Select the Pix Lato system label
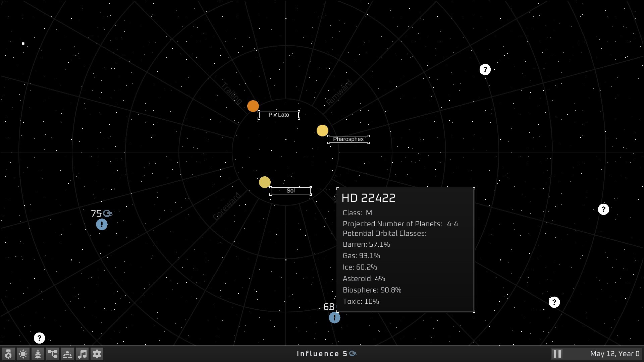The height and width of the screenshot is (362, 644). [279, 115]
